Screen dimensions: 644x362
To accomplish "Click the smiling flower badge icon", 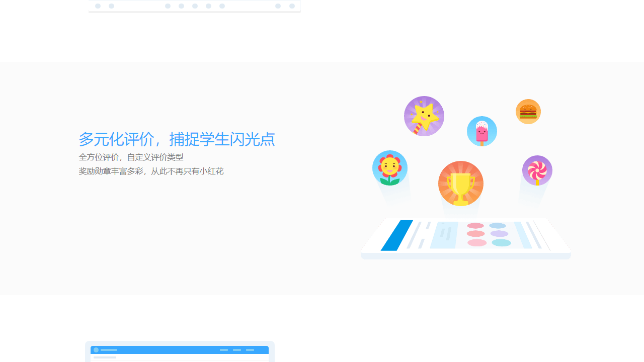I will tap(390, 168).
